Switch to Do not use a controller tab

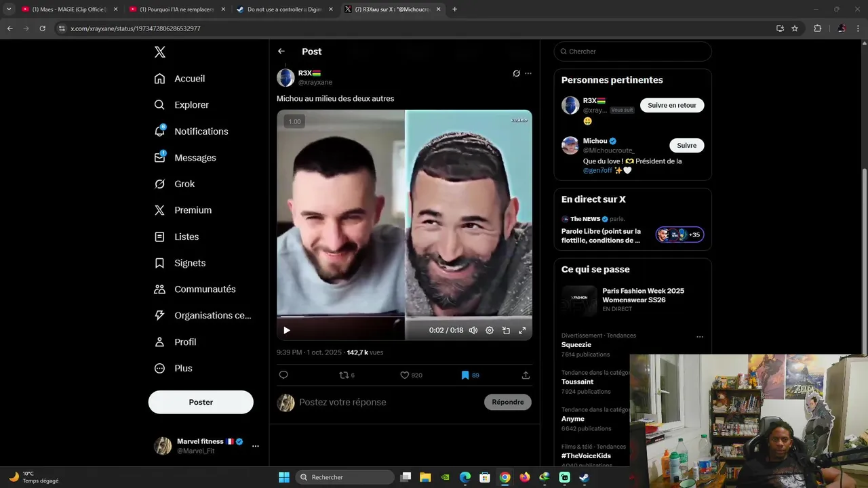[x=285, y=9]
